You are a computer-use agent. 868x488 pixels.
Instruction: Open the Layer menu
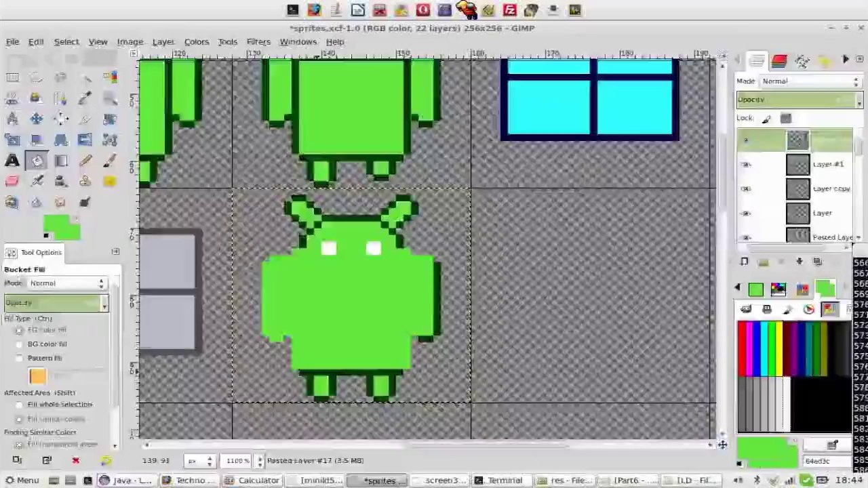click(x=163, y=42)
